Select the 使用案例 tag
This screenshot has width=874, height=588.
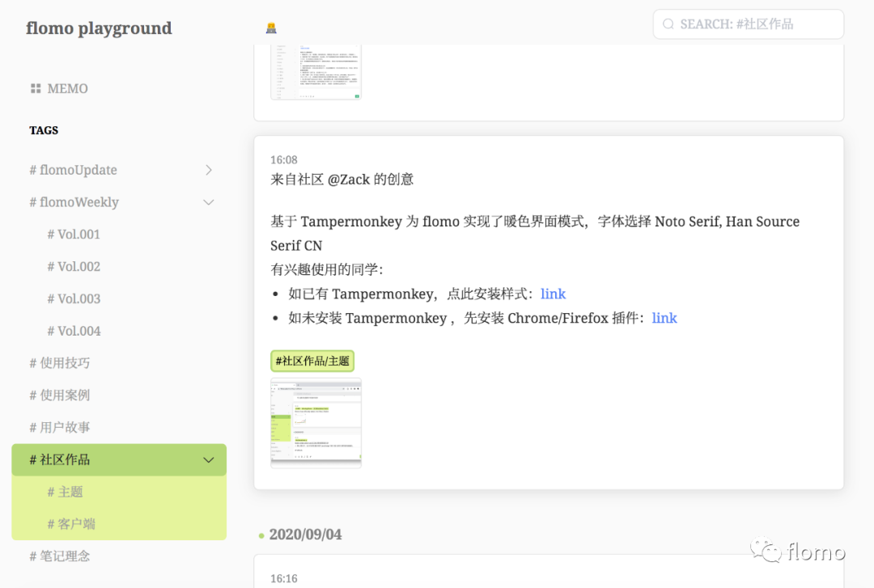59,396
